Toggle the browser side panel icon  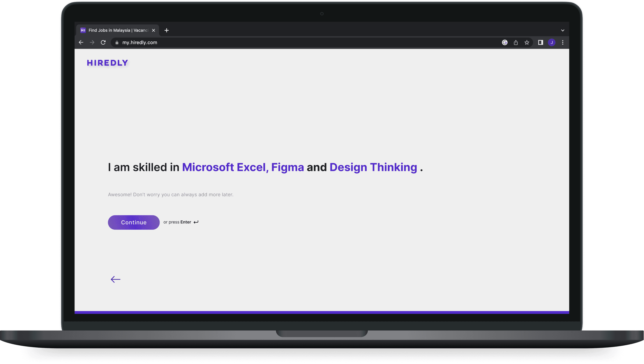[x=540, y=42]
